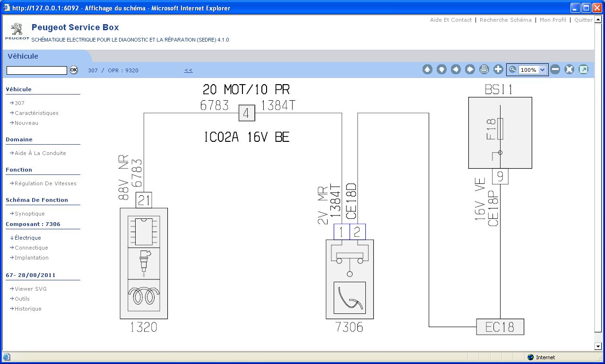This screenshot has height=364, width=605.
Task: Zoom in with the plus icon
Action: click(498, 69)
